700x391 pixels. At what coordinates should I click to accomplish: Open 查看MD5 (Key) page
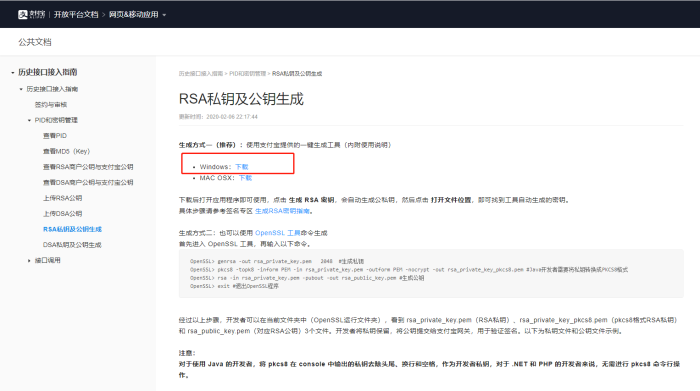click(67, 151)
